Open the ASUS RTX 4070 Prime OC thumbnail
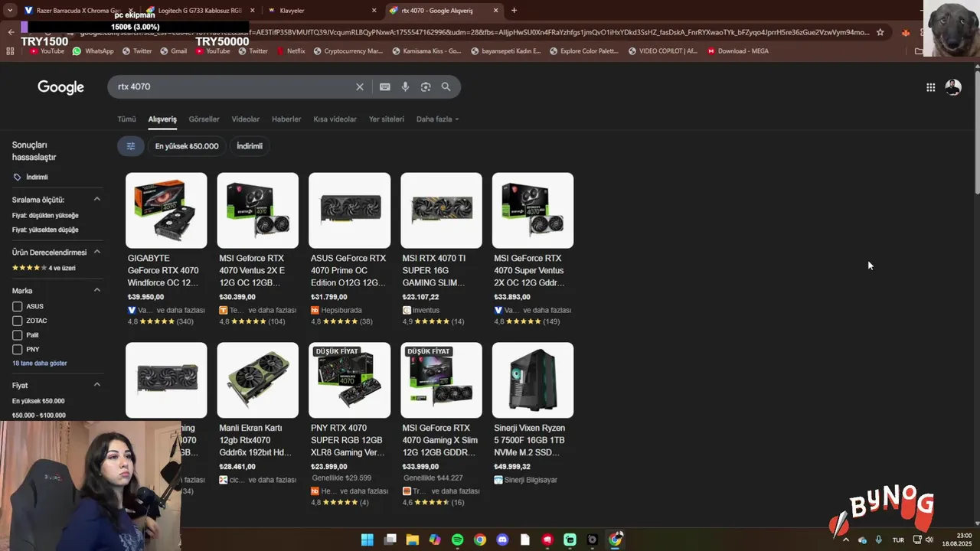This screenshot has height=551, width=980. 349,210
